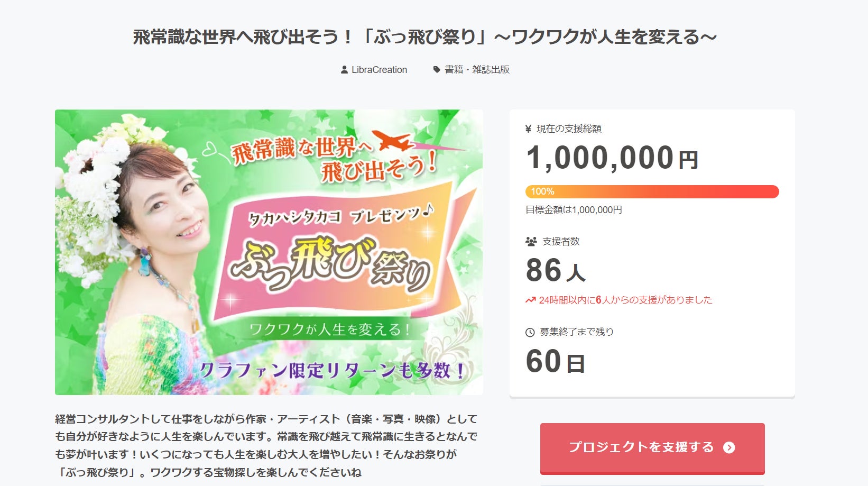868x486 pixels.
Task: Click the 目標金額は1,000,000円 goal text
Action: point(574,210)
